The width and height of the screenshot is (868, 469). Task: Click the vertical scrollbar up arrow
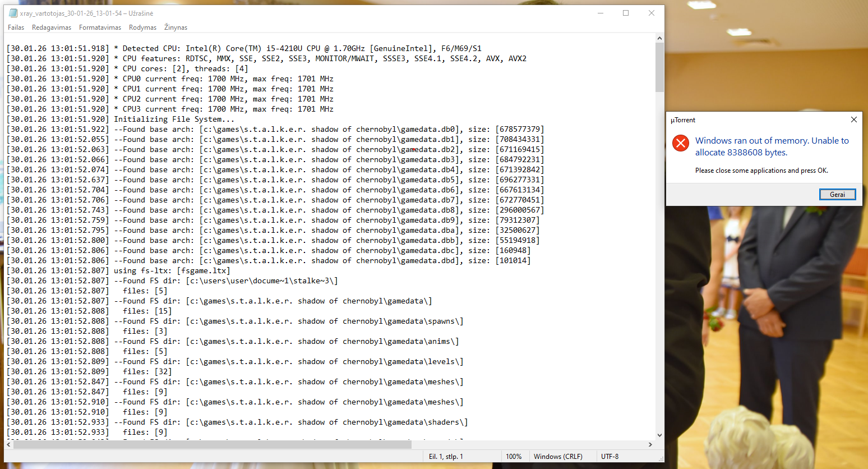click(x=659, y=38)
